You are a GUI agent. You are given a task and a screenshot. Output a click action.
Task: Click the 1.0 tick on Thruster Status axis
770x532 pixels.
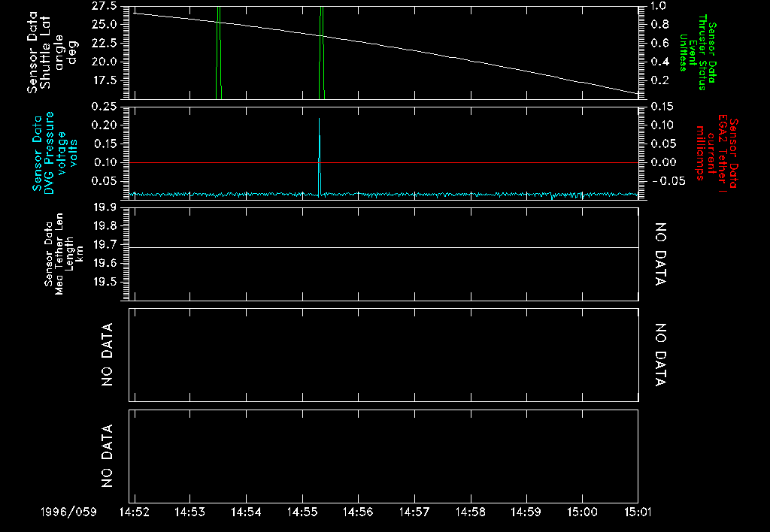point(659,5)
